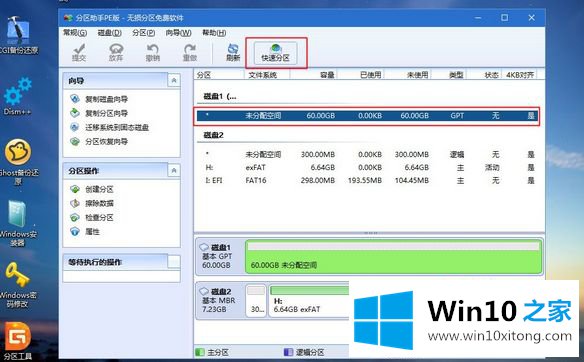Click the 刷新 (Refresh) toolbar icon
The width and height of the screenshot is (584, 362).
(x=233, y=53)
